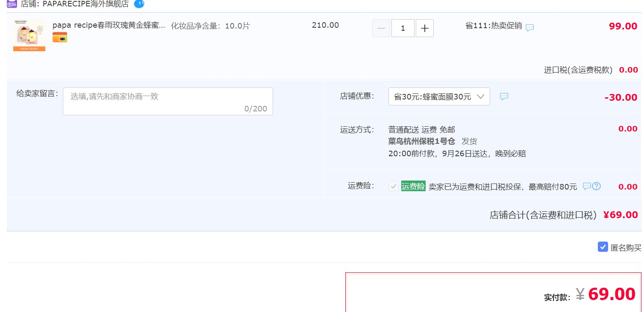Click the disabled 运费险 checkbox
Screen dimensions: 644x312
pyautogui.click(x=394, y=186)
